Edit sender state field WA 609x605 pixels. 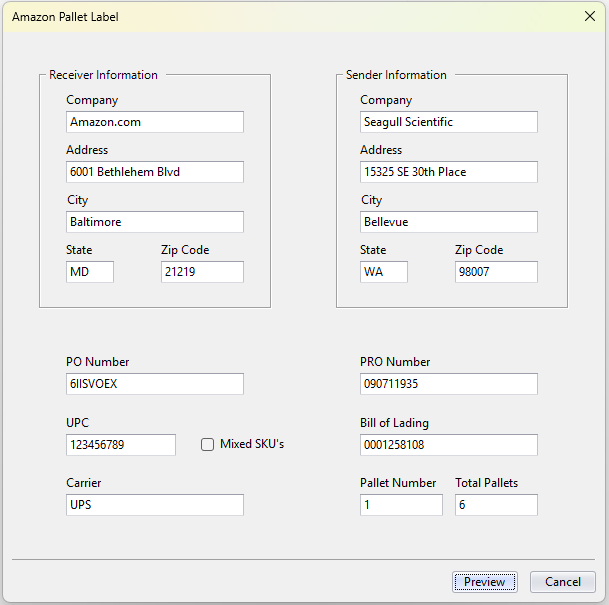[384, 272]
